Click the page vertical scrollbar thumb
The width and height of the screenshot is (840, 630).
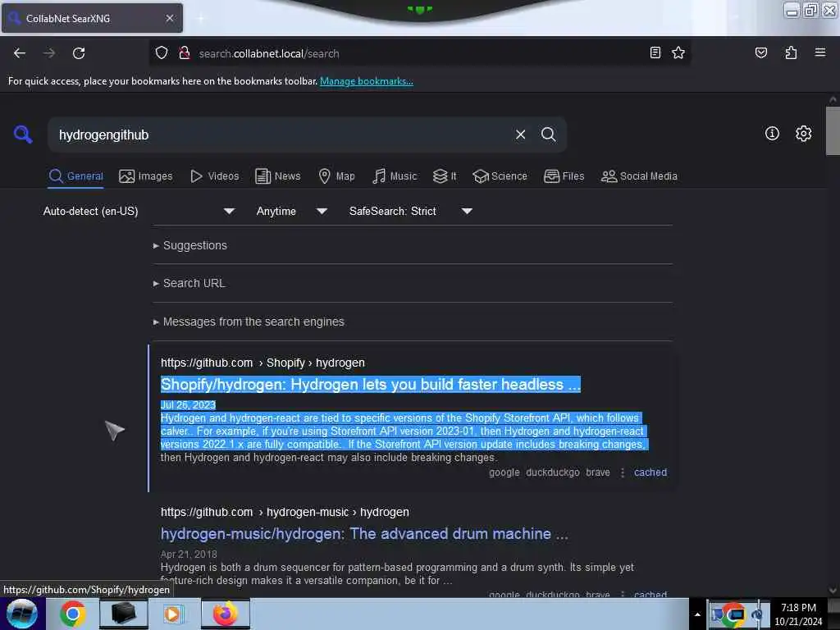click(833, 130)
